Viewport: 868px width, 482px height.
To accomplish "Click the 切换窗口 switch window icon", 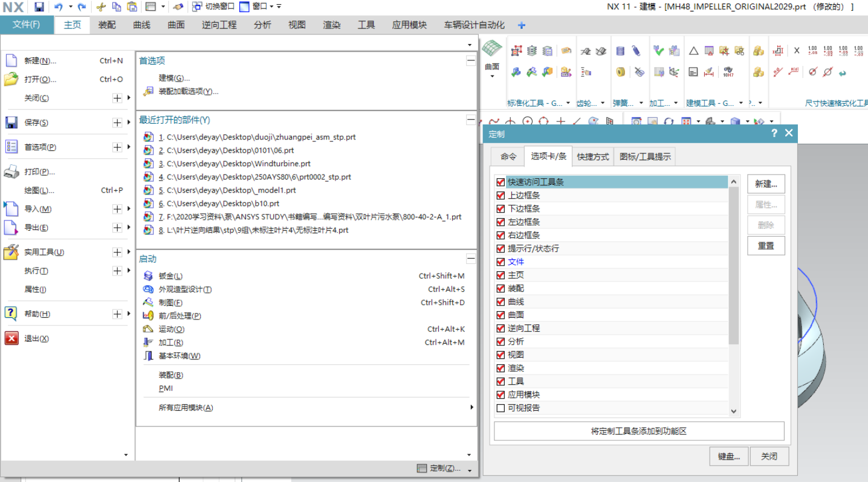I will point(198,7).
